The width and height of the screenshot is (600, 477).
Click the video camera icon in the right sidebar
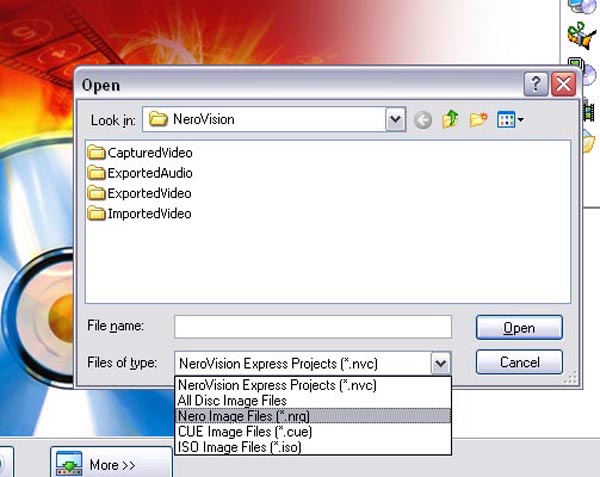pos(582,36)
